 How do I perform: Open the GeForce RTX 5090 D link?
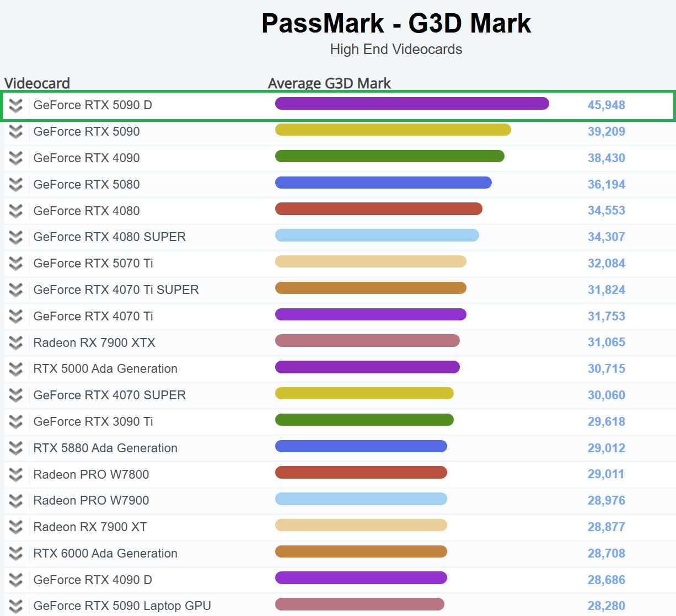(x=93, y=105)
